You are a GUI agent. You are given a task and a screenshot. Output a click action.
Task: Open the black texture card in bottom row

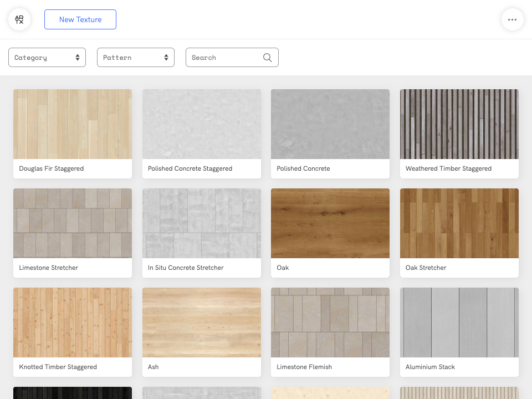(73, 393)
